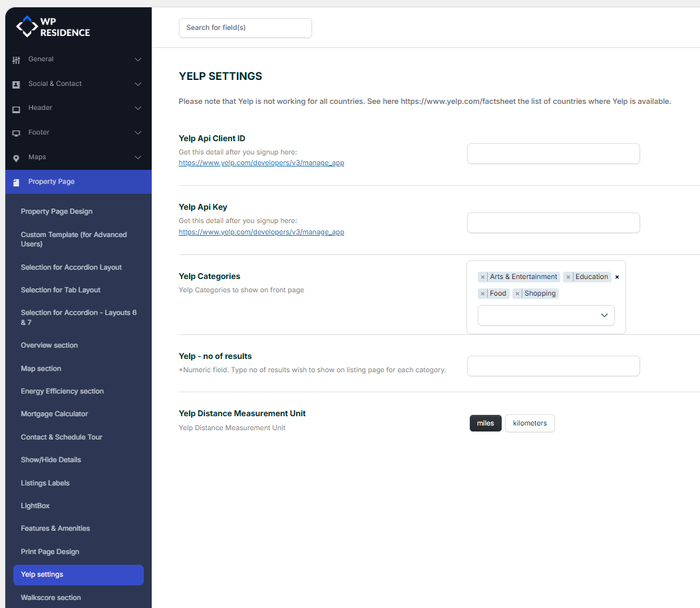
Task: Open Show/Hide Details settings
Action: tap(51, 459)
